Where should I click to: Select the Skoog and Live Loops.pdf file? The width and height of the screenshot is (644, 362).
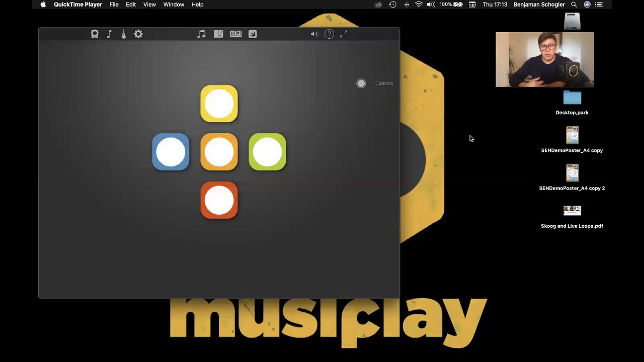pyautogui.click(x=572, y=210)
